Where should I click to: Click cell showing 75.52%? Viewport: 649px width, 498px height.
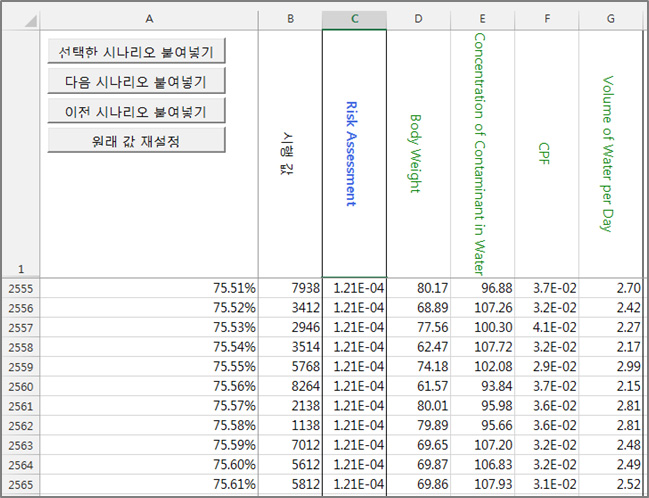pos(149,308)
